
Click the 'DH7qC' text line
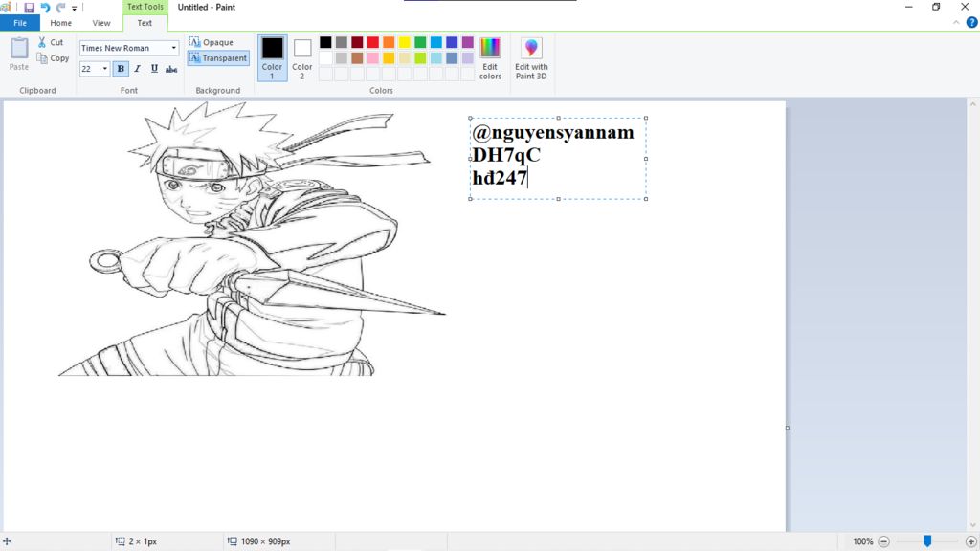[506, 155]
